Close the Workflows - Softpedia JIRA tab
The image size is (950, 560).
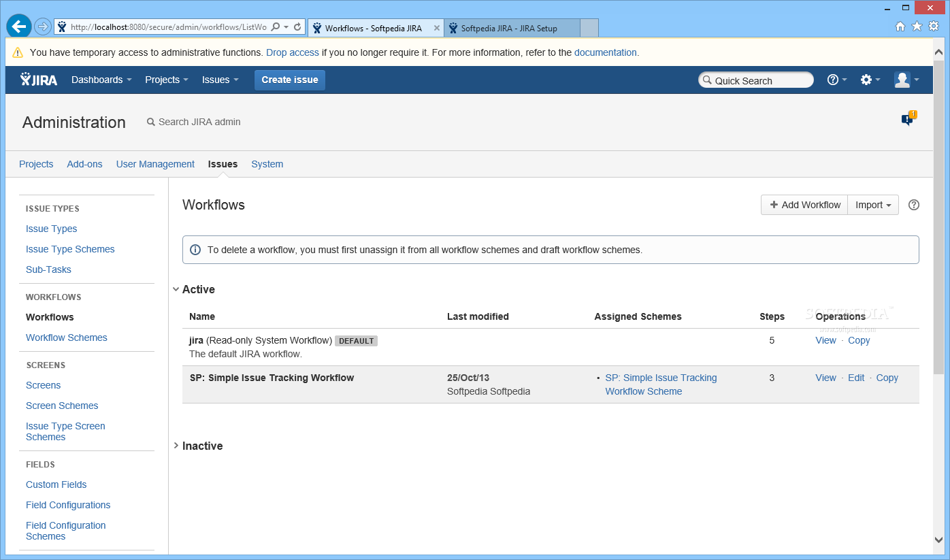[x=437, y=28]
